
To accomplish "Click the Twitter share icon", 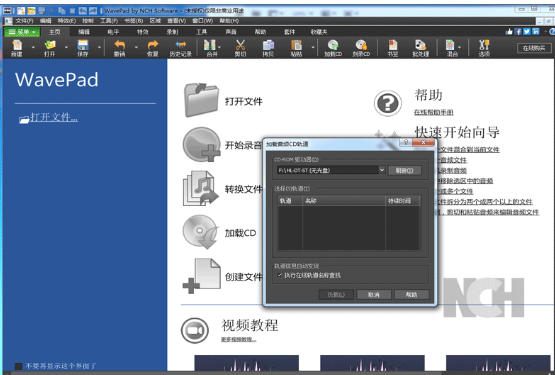I will pyautogui.click(x=527, y=32).
